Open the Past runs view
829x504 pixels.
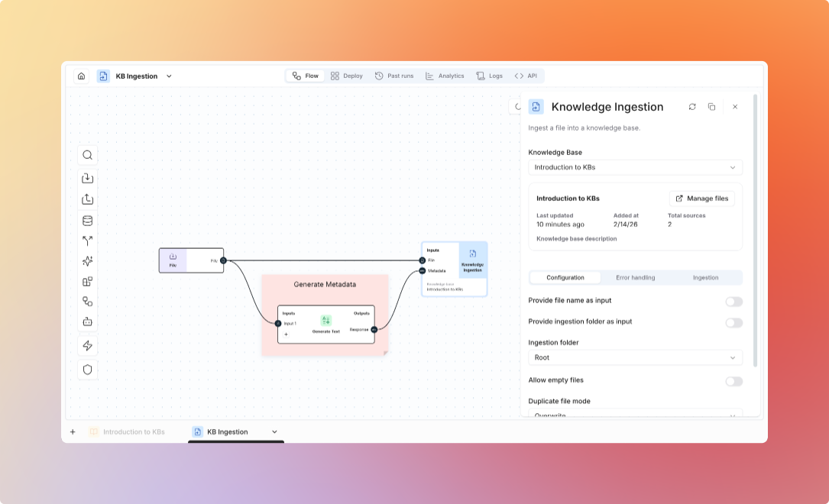[394, 76]
